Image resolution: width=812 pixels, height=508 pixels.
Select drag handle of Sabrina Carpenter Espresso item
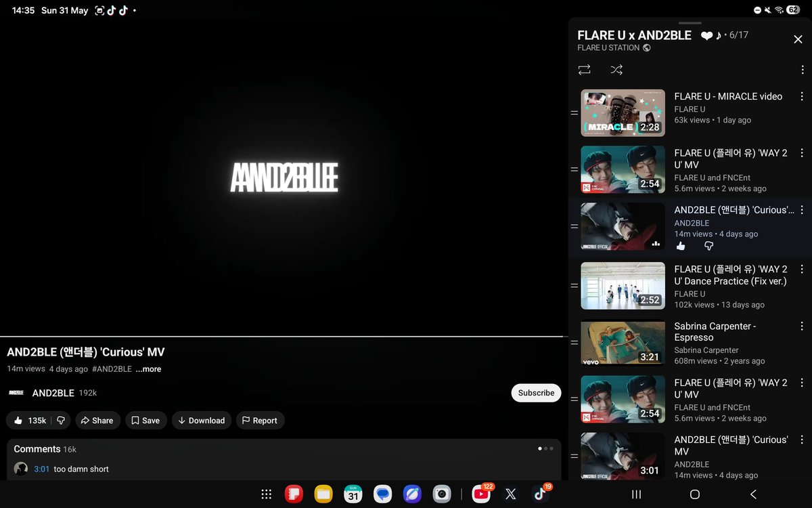tap(574, 343)
